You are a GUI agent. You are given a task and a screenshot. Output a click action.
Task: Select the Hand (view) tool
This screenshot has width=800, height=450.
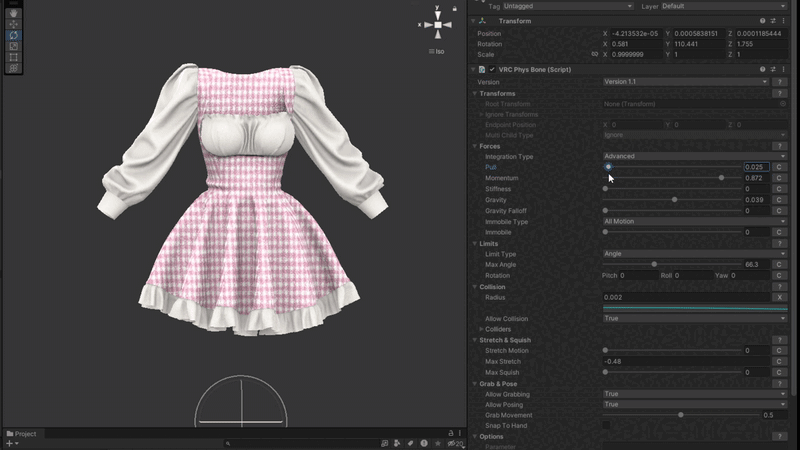point(13,13)
